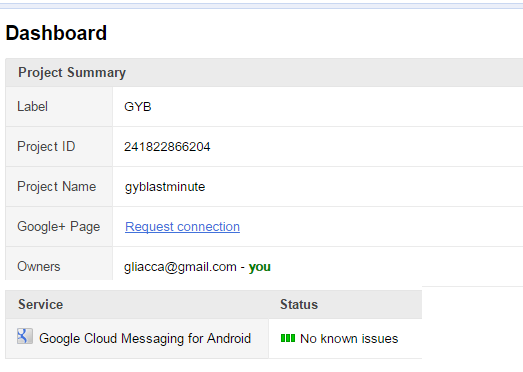The image size is (523, 372).
Task: Click the Project ID row heading
Action: click(46, 146)
